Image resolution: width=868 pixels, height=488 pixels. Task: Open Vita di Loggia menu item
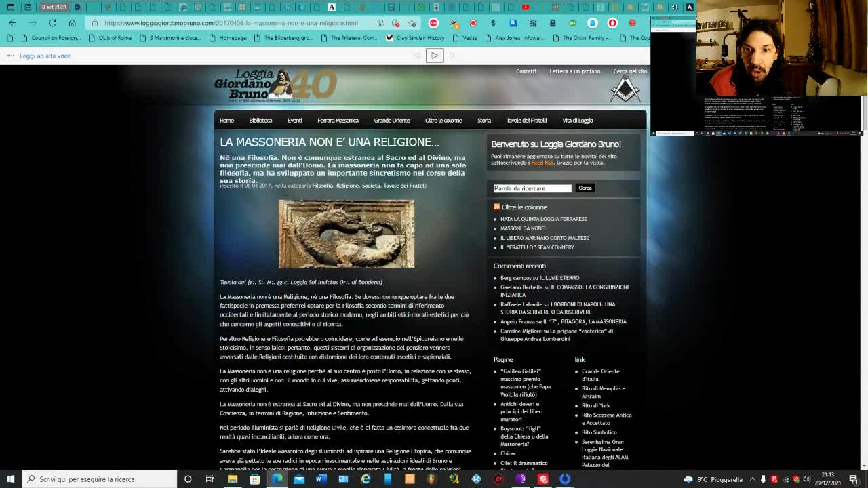[x=578, y=121]
